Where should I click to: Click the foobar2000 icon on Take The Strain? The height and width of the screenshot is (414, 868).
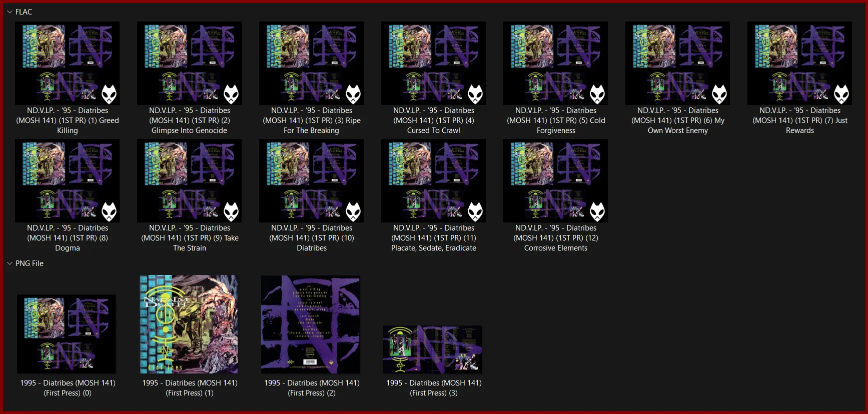tap(231, 211)
